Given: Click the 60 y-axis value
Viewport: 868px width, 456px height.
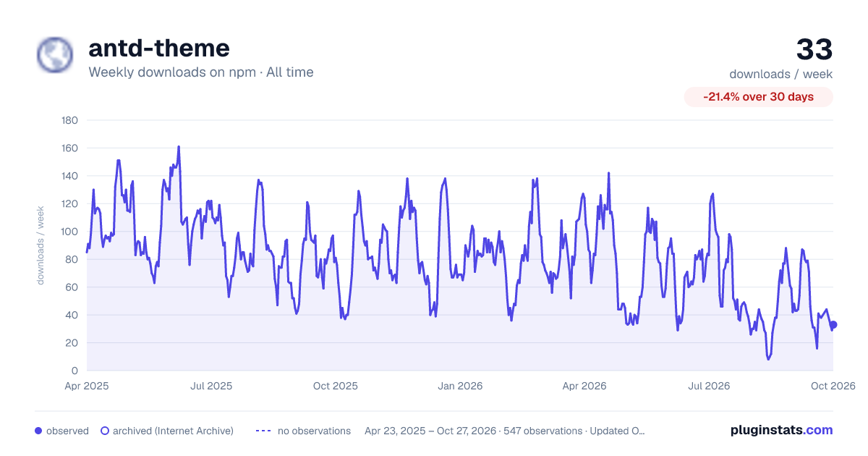Looking at the screenshot, I should (x=72, y=287).
